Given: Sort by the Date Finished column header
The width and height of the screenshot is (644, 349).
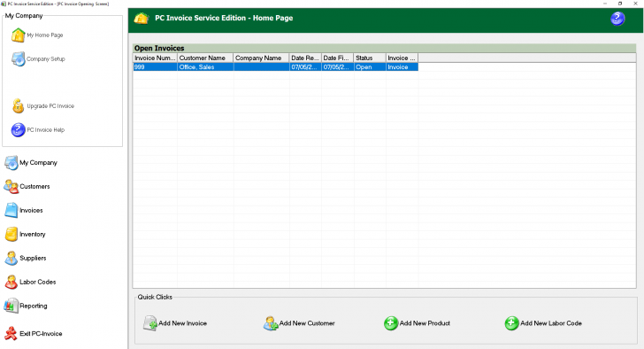Looking at the screenshot, I should 337,58.
